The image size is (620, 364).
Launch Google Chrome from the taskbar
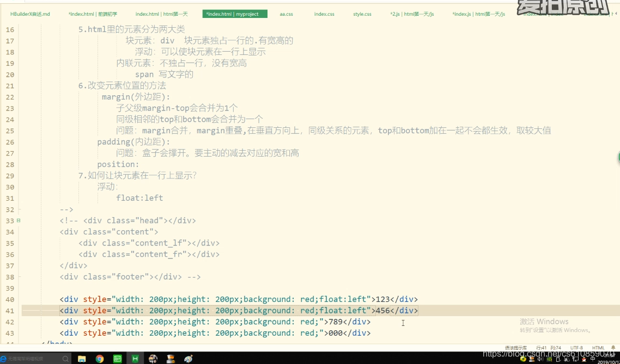point(99,358)
